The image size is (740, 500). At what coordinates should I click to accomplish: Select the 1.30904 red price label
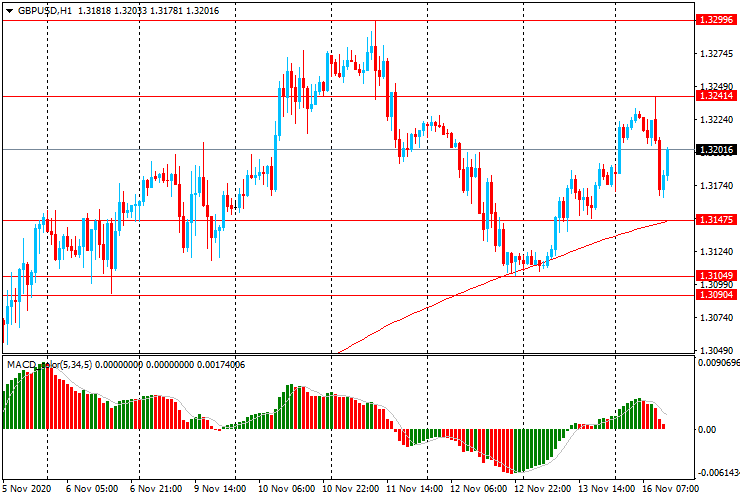(x=717, y=294)
